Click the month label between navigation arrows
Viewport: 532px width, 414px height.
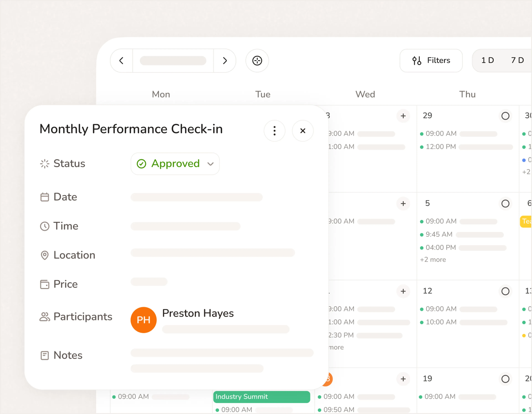(x=173, y=61)
